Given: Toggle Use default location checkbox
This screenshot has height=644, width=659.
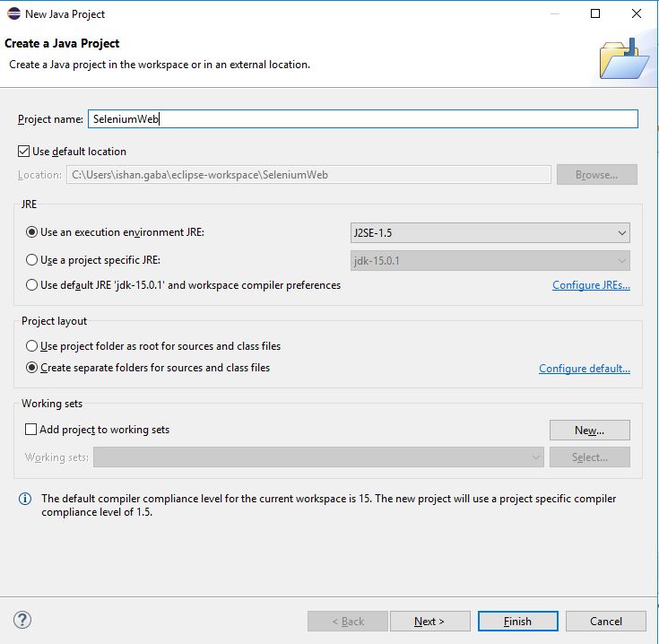Looking at the screenshot, I should pyautogui.click(x=23, y=152).
